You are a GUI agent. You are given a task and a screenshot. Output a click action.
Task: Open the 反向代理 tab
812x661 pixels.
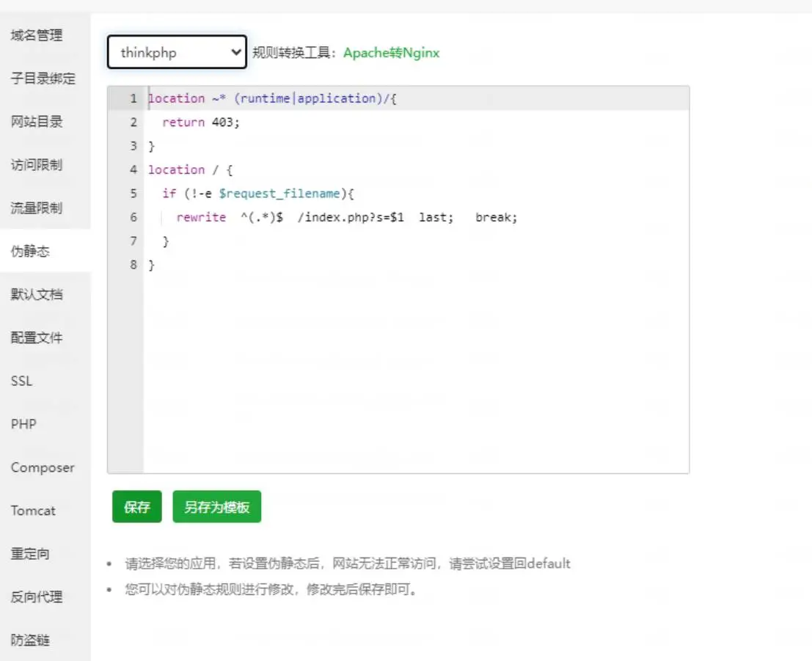pyautogui.click(x=37, y=596)
